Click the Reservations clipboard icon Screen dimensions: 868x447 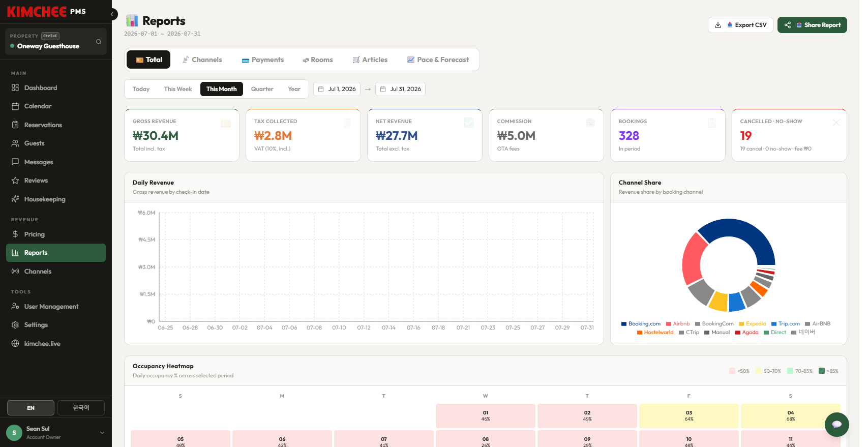click(x=15, y=125)
